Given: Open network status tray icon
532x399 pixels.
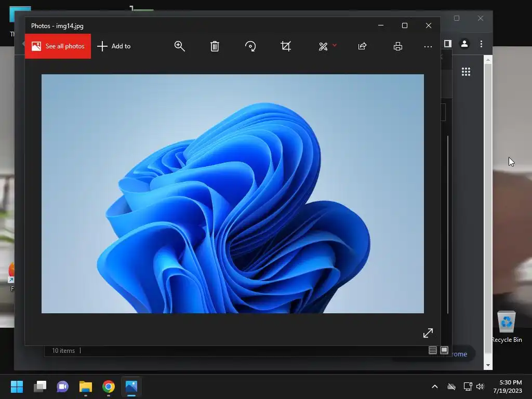Looking at the screenshot, I should tap(468, 387).
